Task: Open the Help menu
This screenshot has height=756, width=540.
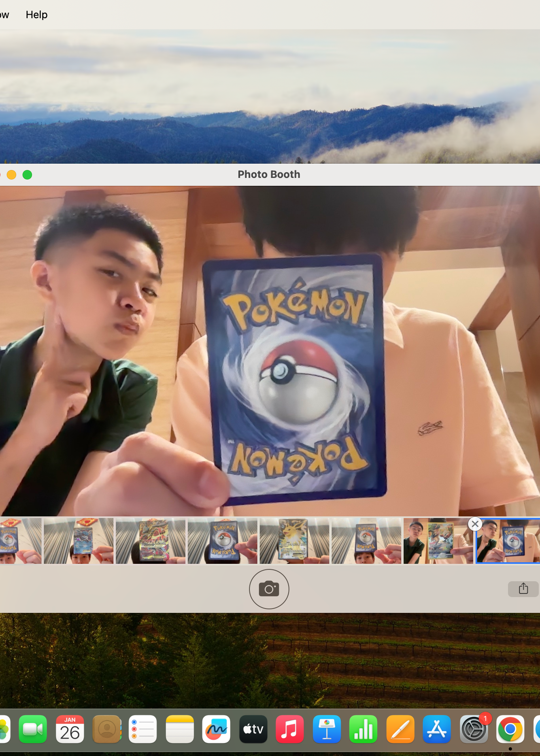Action: coord(36,15)
